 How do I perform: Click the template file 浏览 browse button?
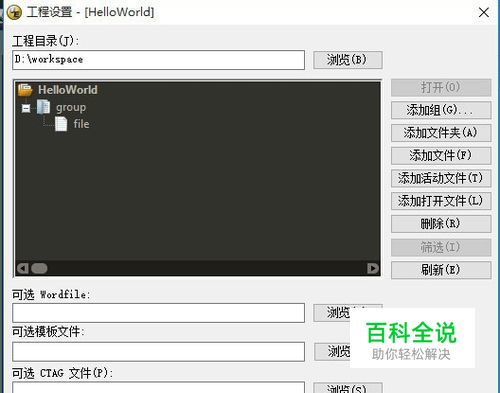[333, 352]
